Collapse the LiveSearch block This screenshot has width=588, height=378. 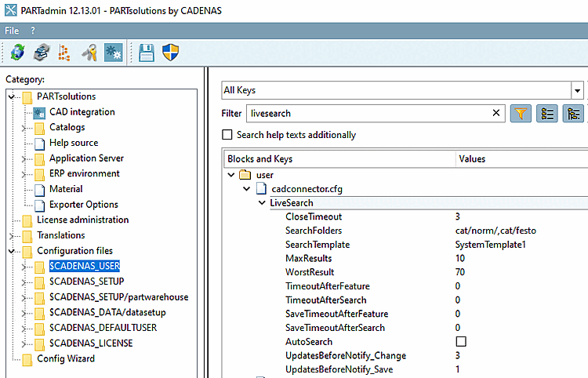click(x=262, y=202)
